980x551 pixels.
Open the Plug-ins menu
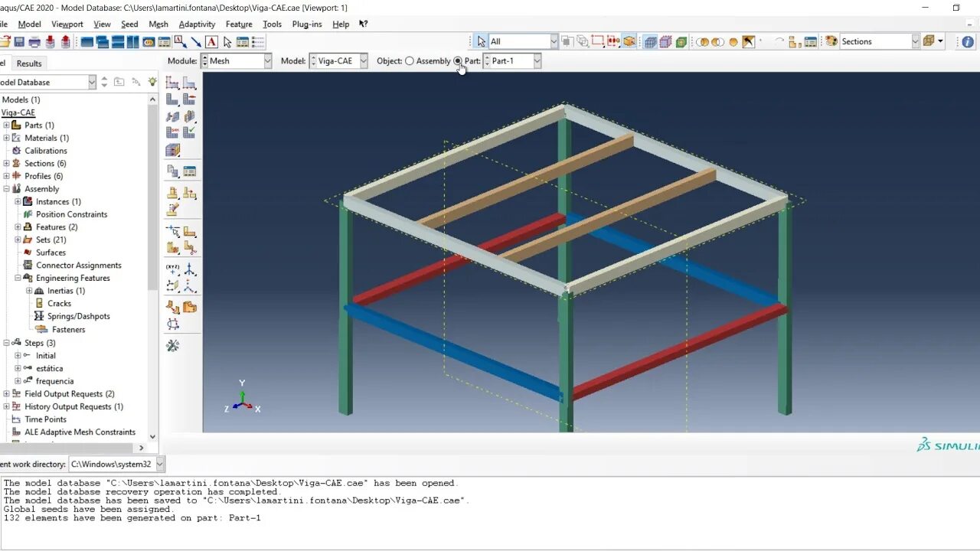[307, 24]
